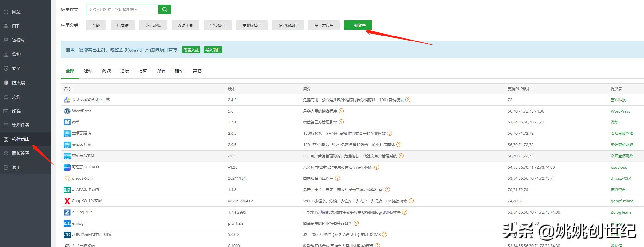Open the 监控 sidebar icon
The width and height of the screenshot is (644, 247).
pos(6,54)
